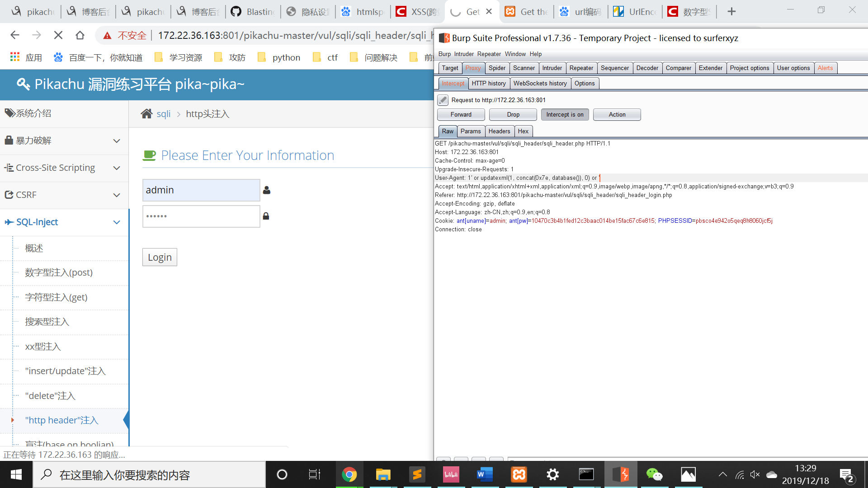
Task: Switch request view to Hex tab
Action: point(523,131)
